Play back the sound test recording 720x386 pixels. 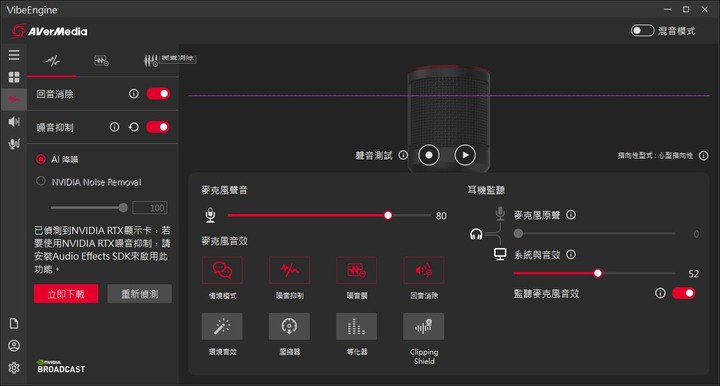click(465, 155)
